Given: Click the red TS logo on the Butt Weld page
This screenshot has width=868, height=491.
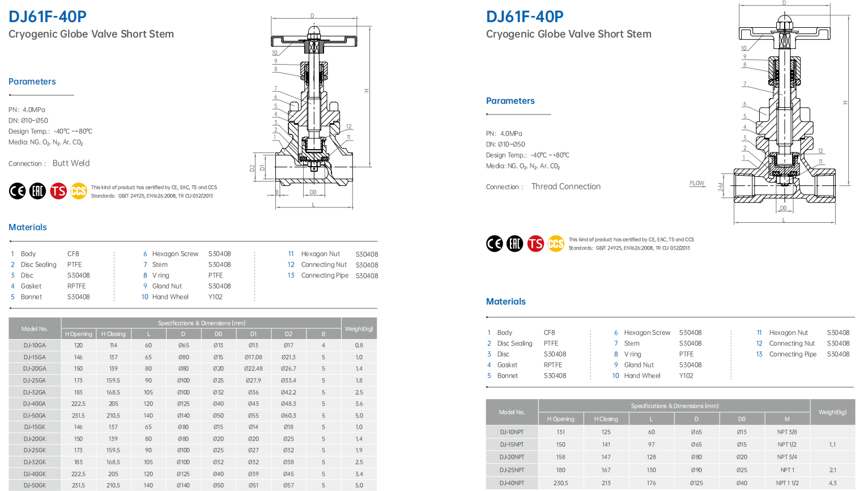Looking at the screenshot, I should point(58,191).
